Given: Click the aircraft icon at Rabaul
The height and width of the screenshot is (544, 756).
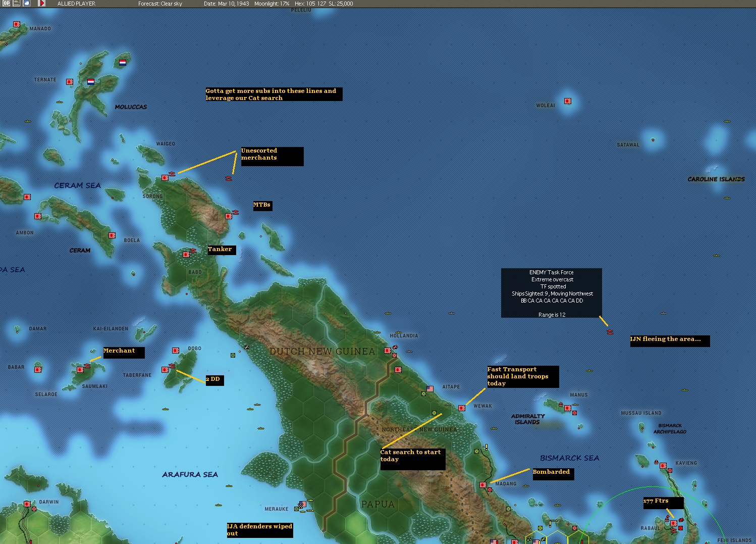Looking at the screenshot, I should coord(681,520).
